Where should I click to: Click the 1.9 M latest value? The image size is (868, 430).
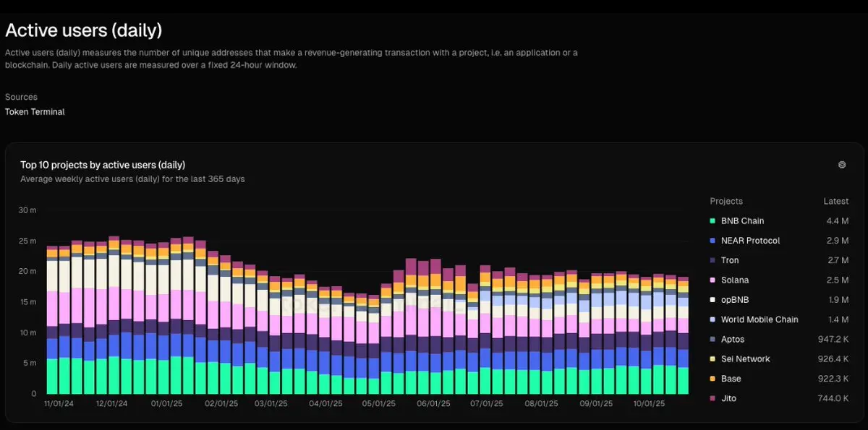(838, 300)
